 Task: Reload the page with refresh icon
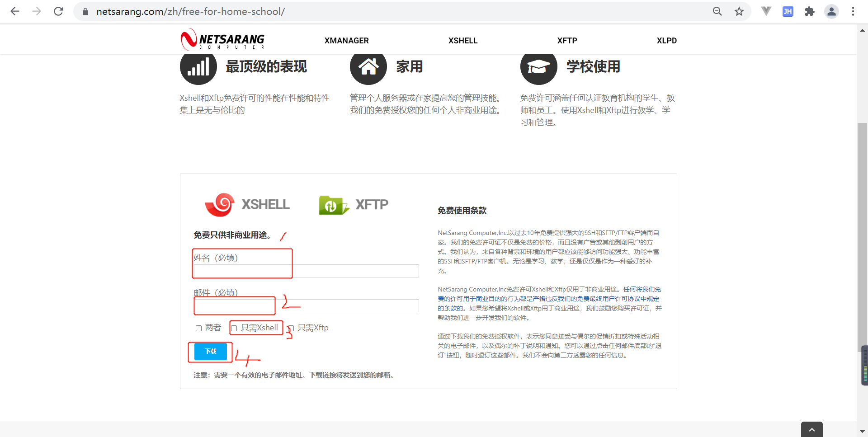click(58, 11)
